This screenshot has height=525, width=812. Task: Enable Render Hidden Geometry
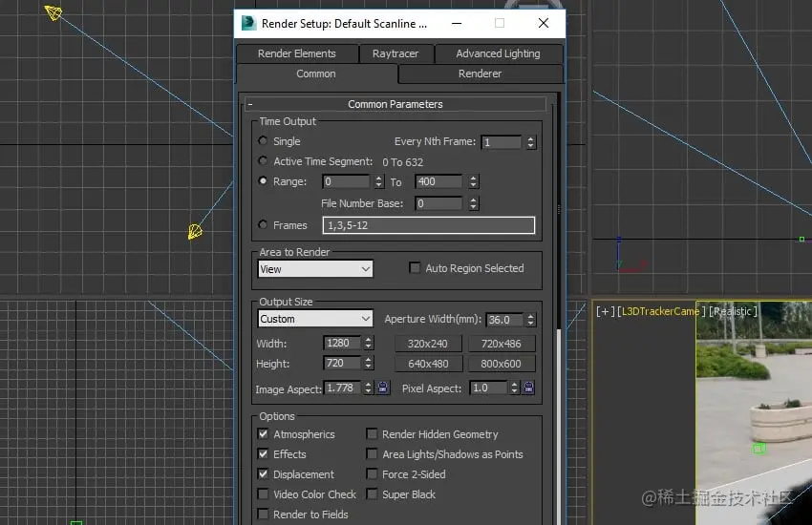click(x=372, y=434)
